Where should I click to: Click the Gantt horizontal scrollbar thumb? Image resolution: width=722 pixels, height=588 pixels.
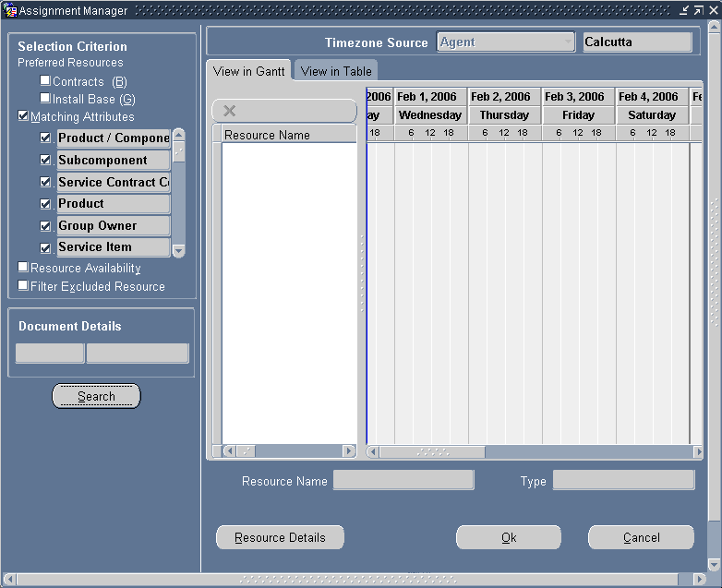point(432,451)
